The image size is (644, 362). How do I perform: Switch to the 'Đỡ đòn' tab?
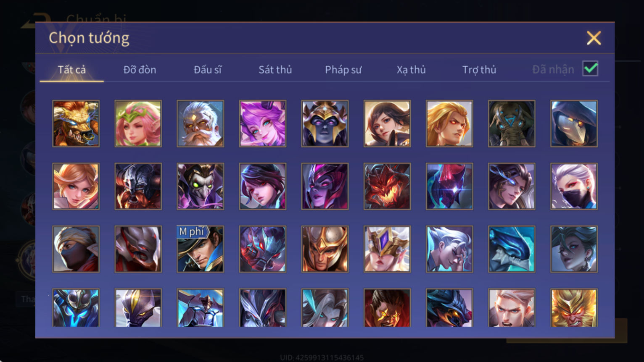point(140,70)
